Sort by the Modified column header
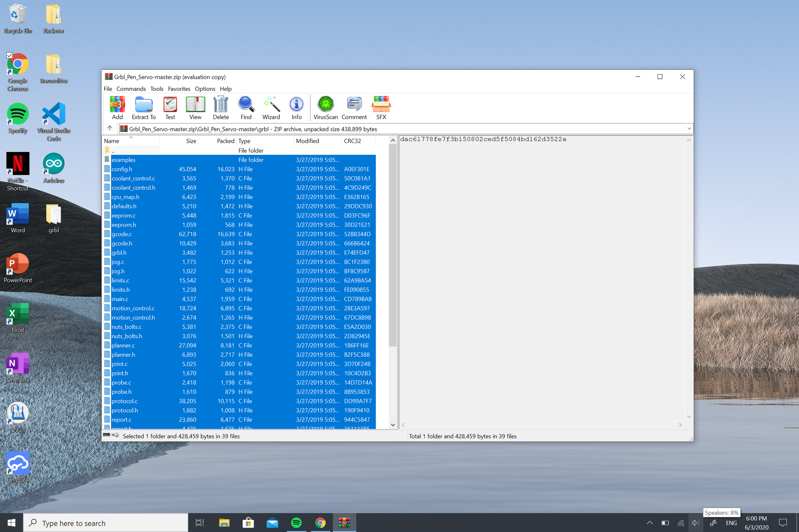799x532 pixels. [317, 141]
